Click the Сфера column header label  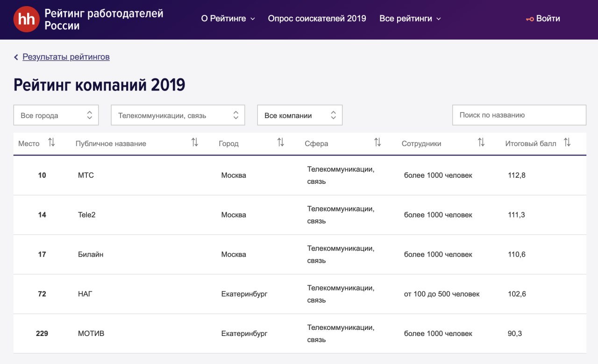(316, 144)
